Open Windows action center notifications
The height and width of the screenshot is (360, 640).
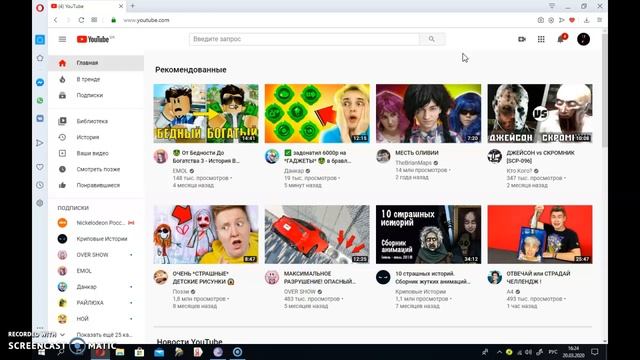595,352
